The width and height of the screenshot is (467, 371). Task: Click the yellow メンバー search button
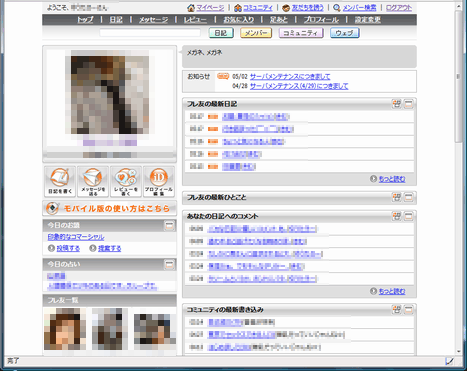tap(256, 33)
